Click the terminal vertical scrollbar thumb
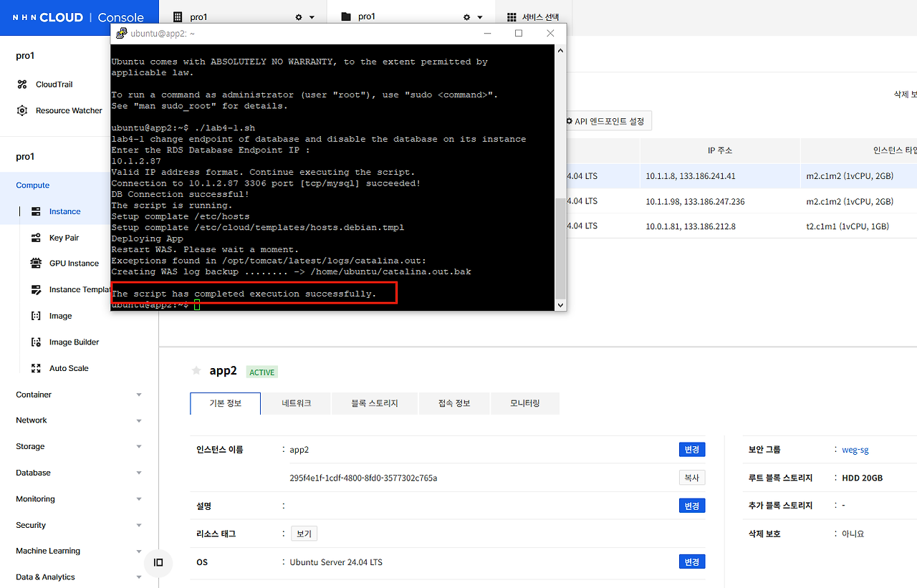This screenshot has height=588, width=917. pos(560,247)
